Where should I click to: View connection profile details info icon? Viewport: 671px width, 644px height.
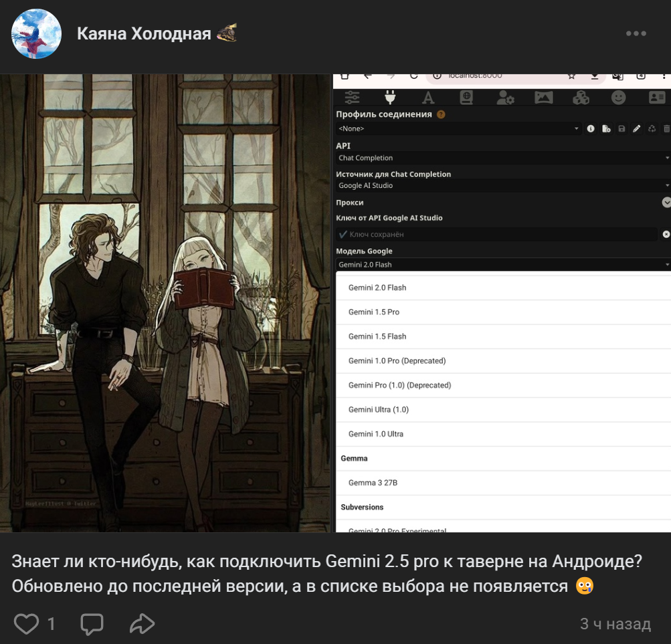pyautogui.click(x=591, y=128)
